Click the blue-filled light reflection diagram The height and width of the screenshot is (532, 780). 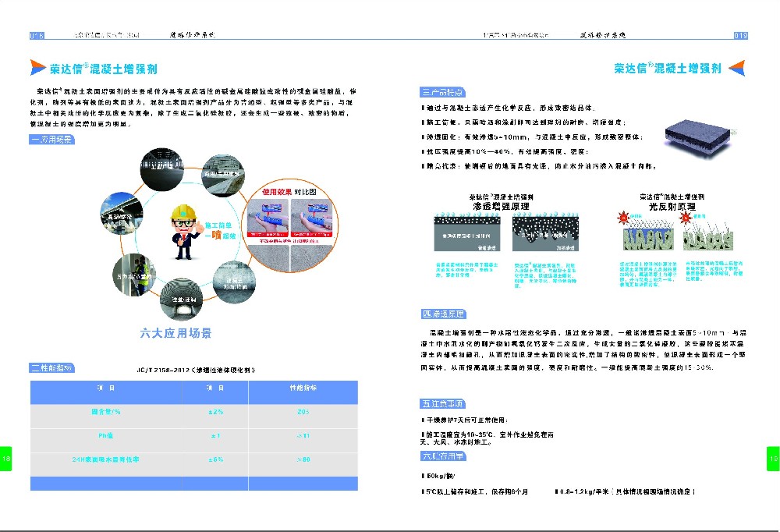[648, 236]
